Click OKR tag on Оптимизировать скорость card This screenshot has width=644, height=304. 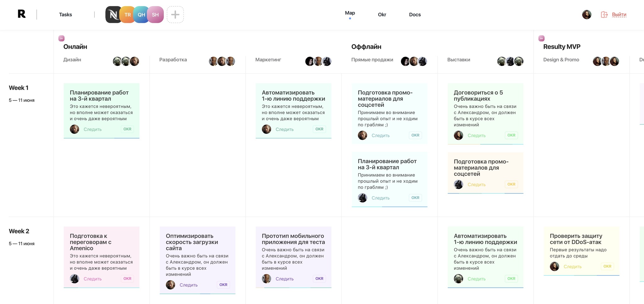[223, 285]
